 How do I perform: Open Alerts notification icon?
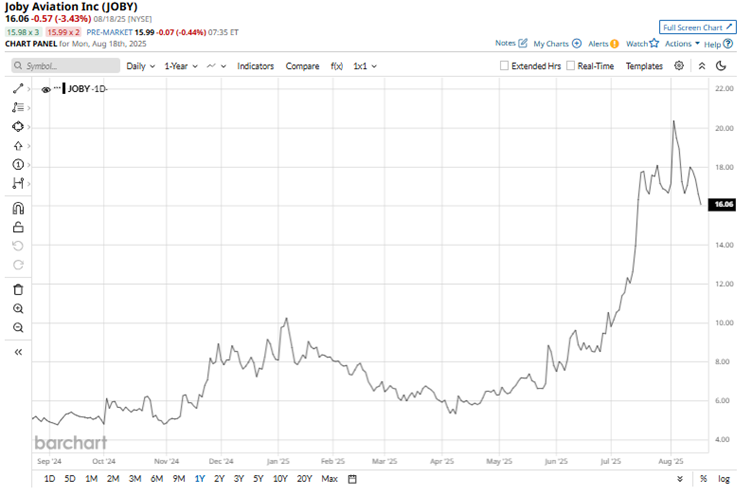[614, 44]
